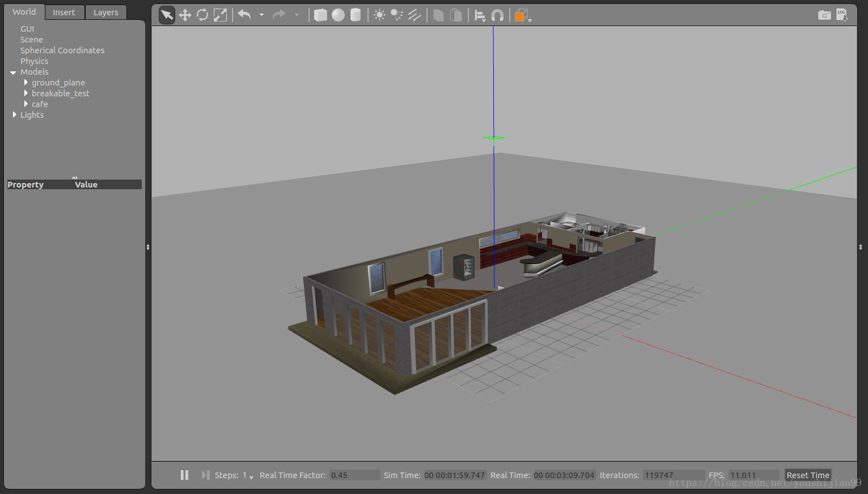
Task: Collapse the Models tree node
Action: (13, 73)
